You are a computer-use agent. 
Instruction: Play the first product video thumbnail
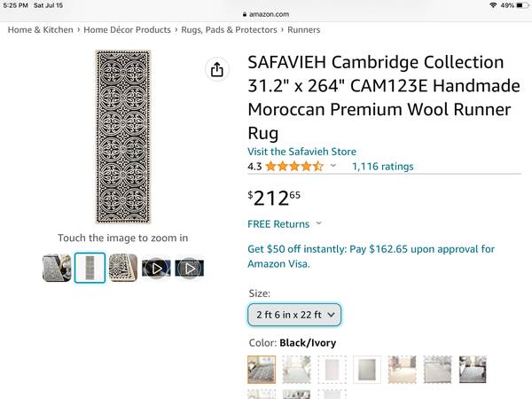[156, 268]
